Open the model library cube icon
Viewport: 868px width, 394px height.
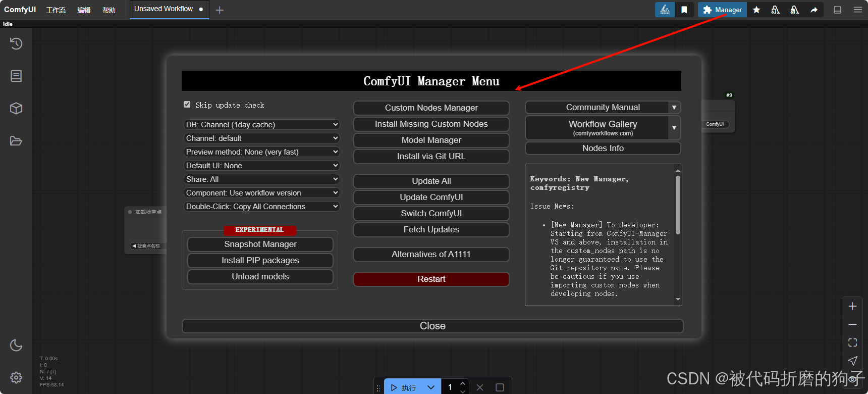click(x=16, y=108)
